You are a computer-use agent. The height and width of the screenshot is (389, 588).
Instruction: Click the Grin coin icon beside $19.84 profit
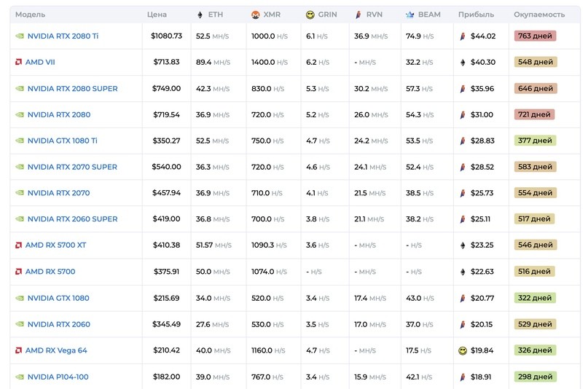coord(462,350)
